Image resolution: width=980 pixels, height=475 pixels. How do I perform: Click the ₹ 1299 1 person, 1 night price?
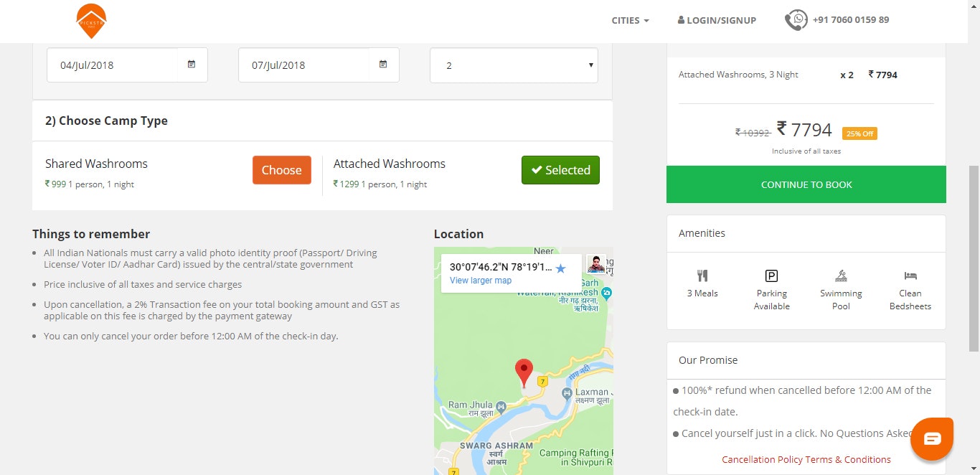tap(380, 184)
